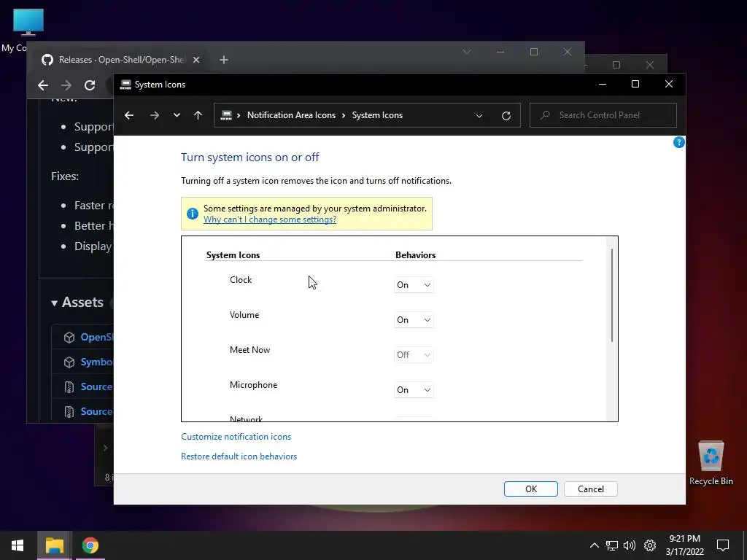Click the GitHub icon on browser tab
The image size is (747, 560).
coord(47,60)
